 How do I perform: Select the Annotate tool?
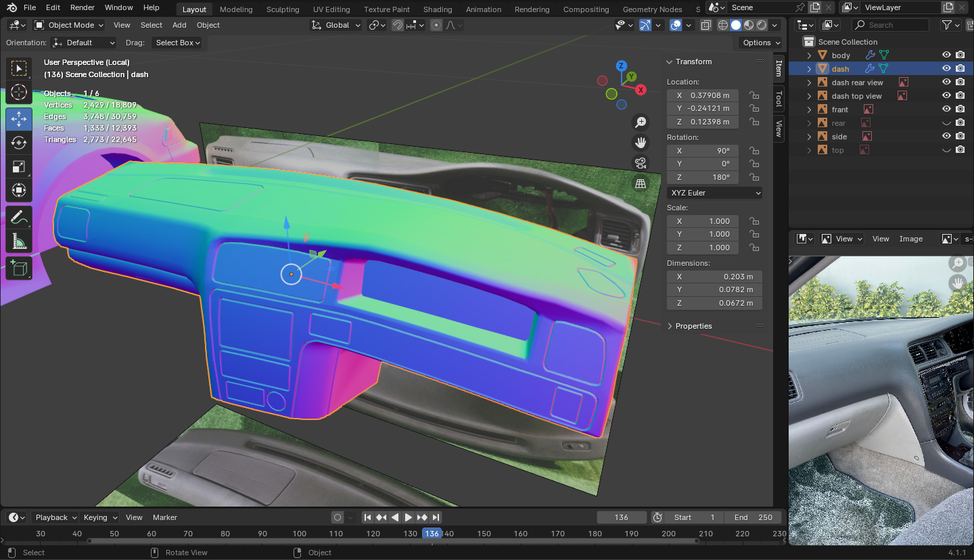(19, 217)
